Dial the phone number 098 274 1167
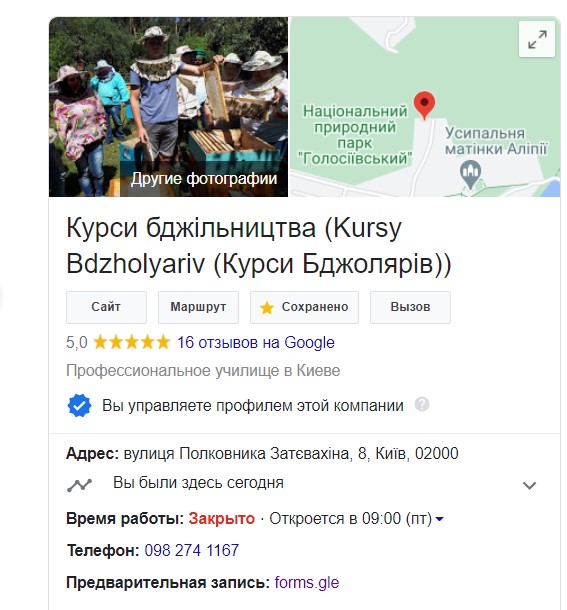This screenshot has width=567, height=610. click(191, 550)
